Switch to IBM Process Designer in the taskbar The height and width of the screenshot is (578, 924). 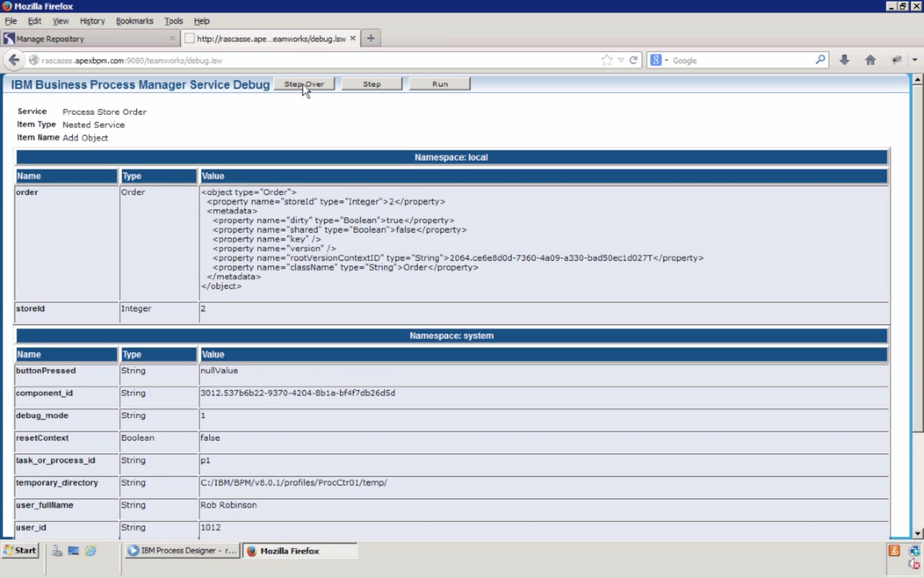pos(182,551)
